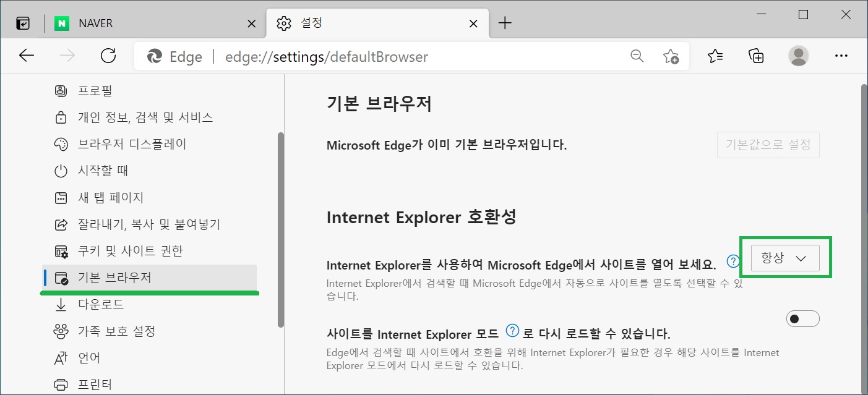
Task: Open 브라우저 디스플레이 settings
Action: tap(149, 144)
